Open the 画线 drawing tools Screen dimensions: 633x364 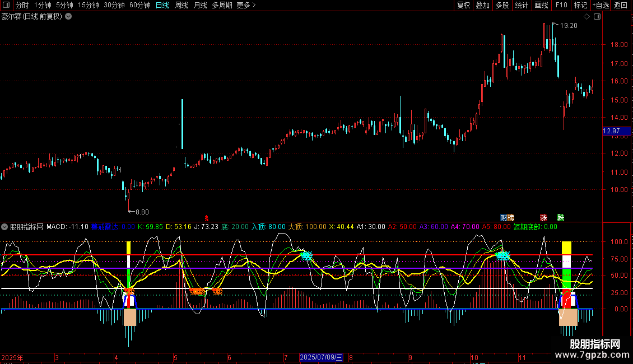[541, 5]
